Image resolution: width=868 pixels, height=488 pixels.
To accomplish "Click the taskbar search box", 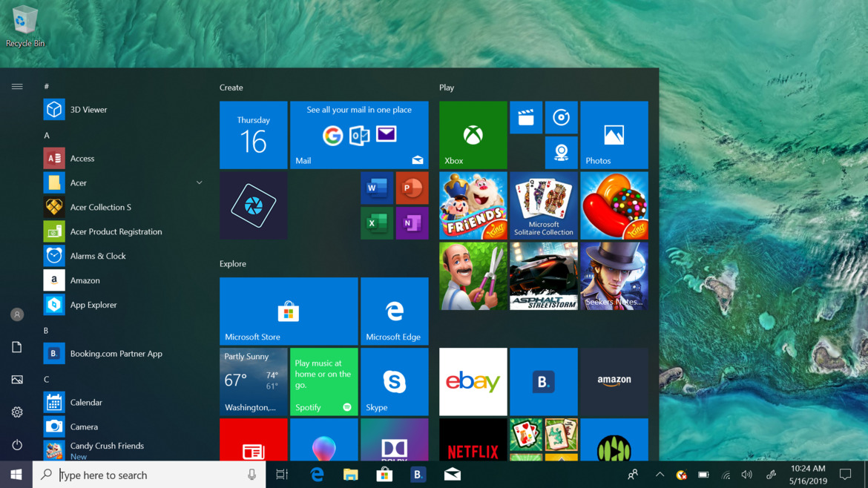I will (x=149, y=475).
